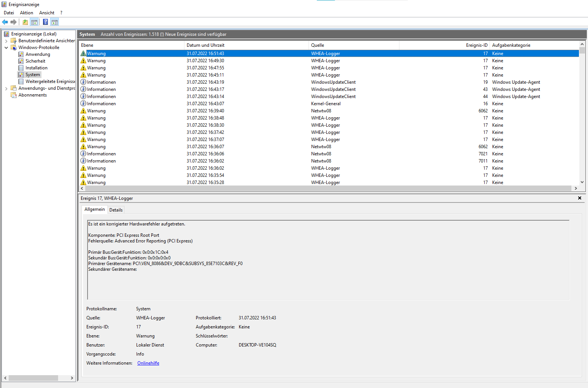Screen dimensions: 588x388
Task: Sort by the Ereignis-ID column header
Action: tap(444, 45)
